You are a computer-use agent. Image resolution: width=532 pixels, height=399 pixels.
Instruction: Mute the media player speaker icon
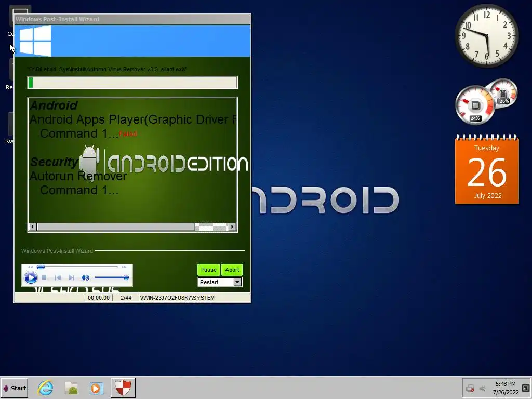[x=85, y=277]
